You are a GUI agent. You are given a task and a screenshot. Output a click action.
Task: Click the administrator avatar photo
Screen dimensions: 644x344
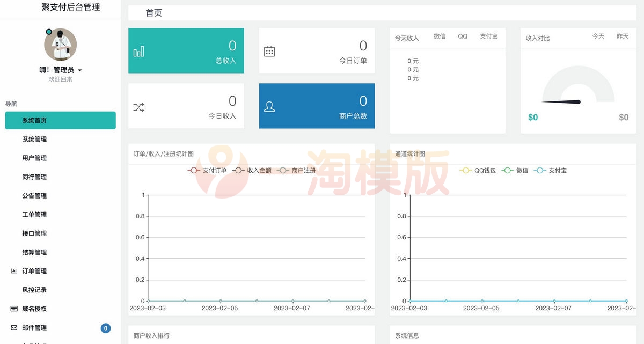pyautogui.click(x=60, y=45)
